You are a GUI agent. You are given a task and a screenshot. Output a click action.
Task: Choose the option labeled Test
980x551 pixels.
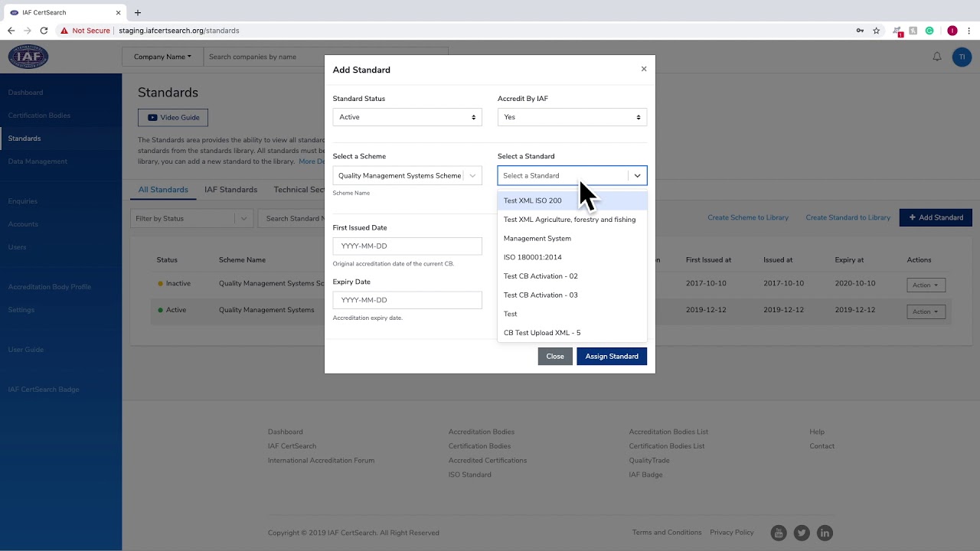tap(572, 314)
